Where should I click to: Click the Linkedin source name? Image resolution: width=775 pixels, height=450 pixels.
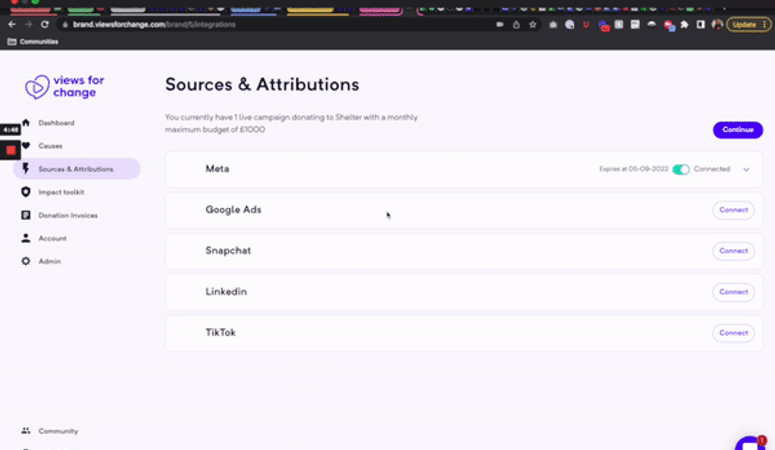click(x=226, y=292)
